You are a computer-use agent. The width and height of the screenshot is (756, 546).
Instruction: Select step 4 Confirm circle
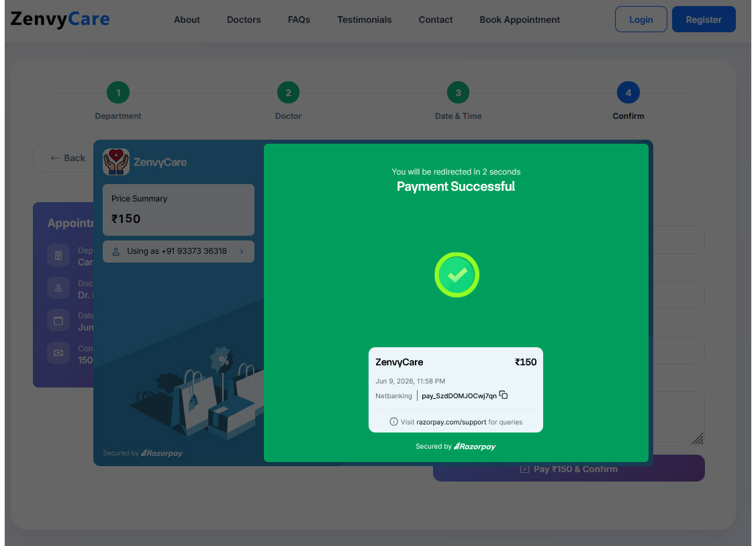[x=628, y=93]
